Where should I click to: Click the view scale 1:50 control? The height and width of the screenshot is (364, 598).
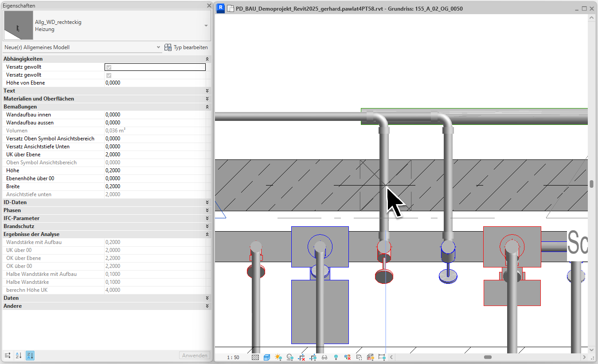tap(232, 356)
